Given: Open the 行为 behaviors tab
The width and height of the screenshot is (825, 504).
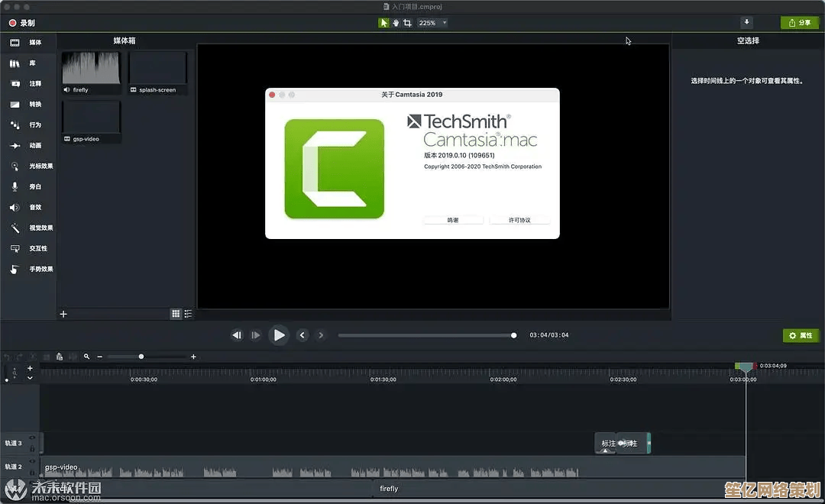Looking at the screenshot, I should (27, 124).
